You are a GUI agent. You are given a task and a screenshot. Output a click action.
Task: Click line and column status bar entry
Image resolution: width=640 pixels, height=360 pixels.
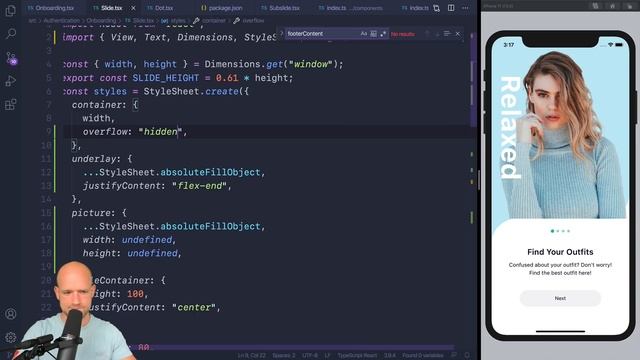(252, 356)
